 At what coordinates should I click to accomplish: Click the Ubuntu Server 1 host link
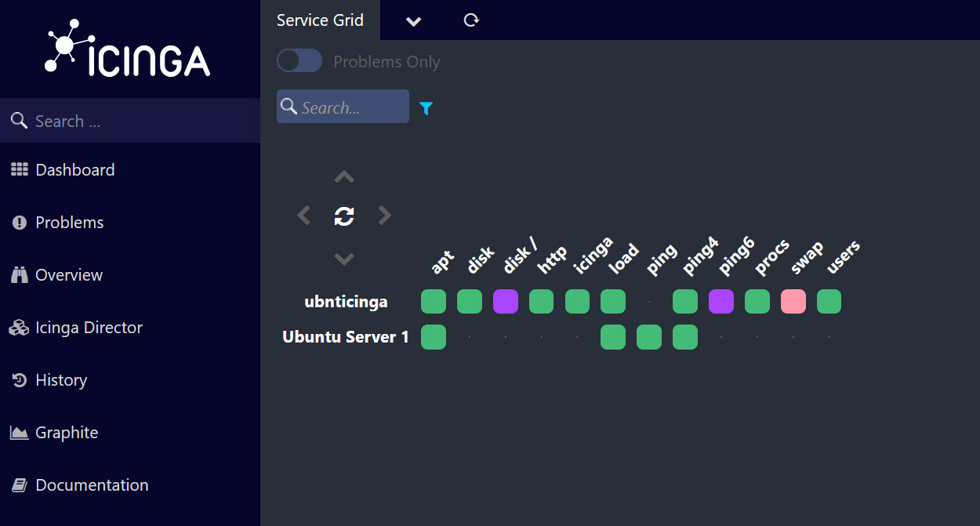pyautogui.click(x=346, y=337)
